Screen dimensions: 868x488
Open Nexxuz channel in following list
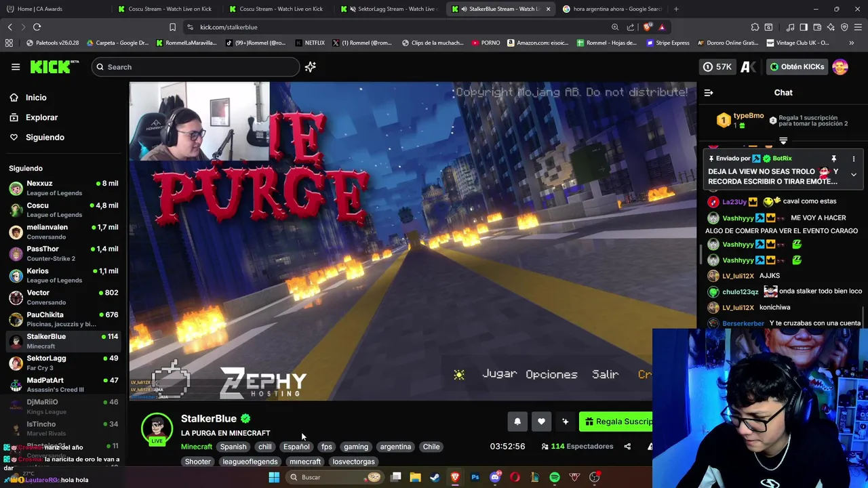[64, 188]
